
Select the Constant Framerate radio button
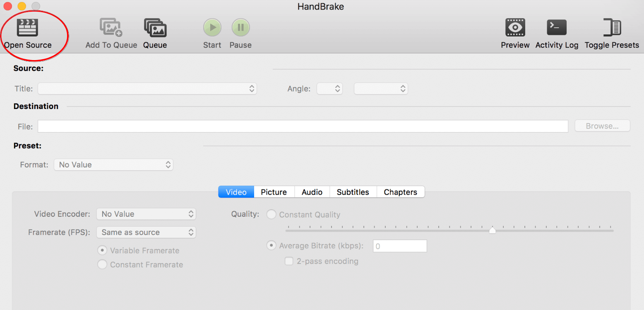[x=102, y=264]
